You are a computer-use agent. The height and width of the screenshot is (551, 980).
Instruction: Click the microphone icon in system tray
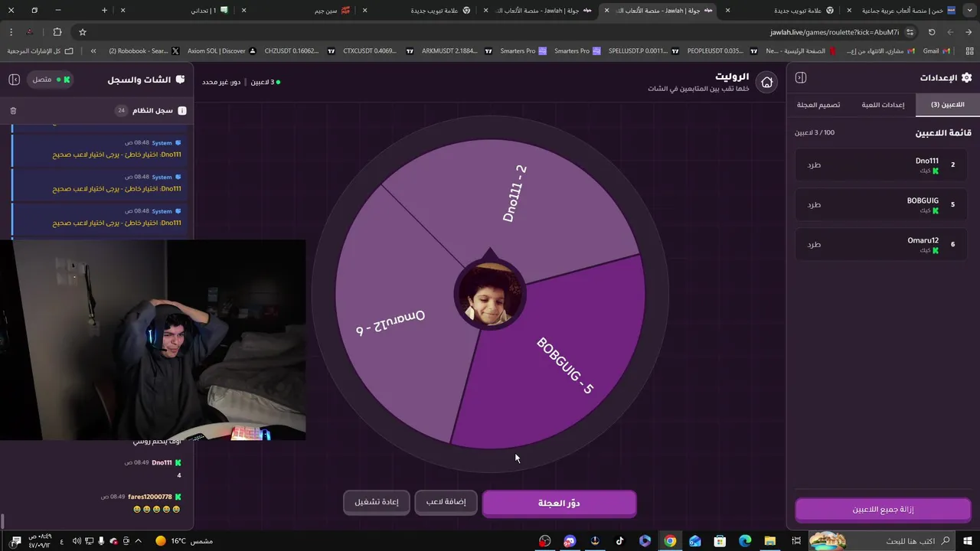tap(101, 541)
